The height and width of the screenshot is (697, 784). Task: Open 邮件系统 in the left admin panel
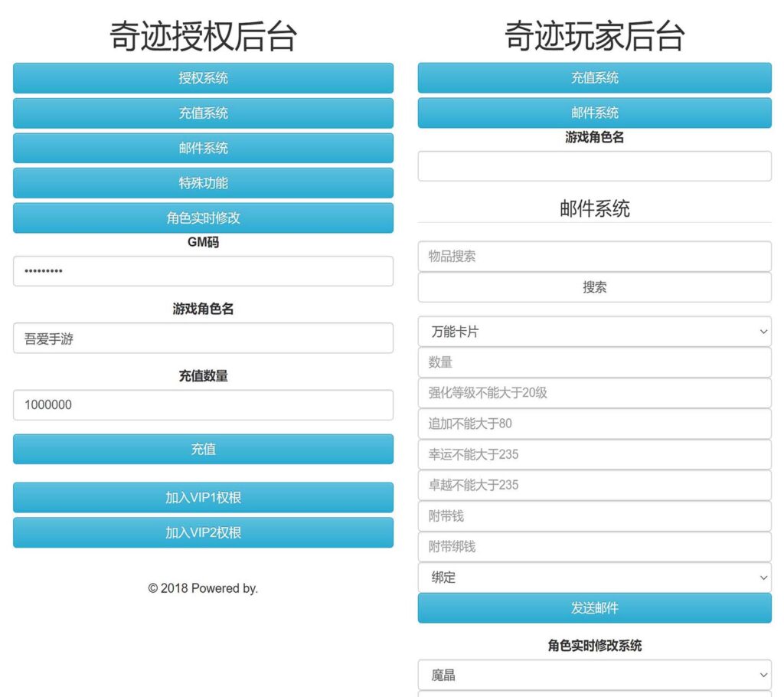point(203,148)
